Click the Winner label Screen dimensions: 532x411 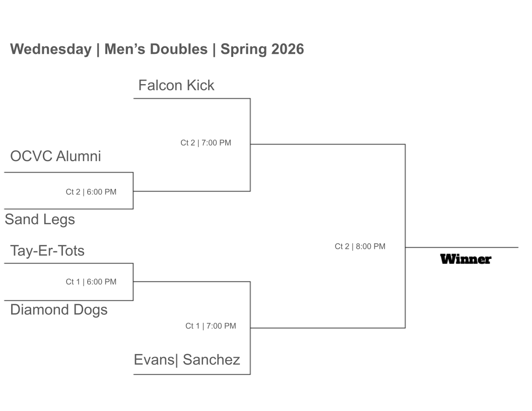[465, 259]
